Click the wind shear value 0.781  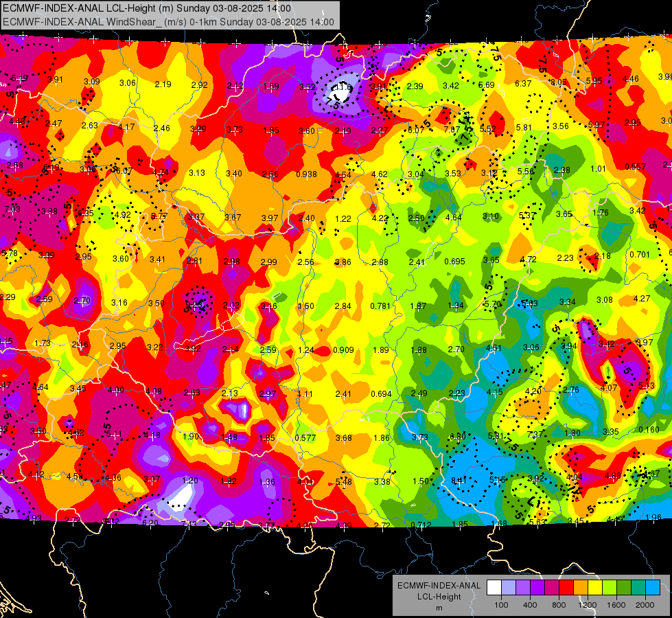(380, 306)
